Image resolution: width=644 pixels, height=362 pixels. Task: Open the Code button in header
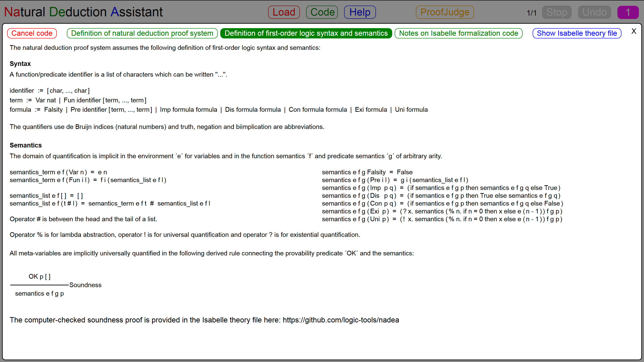tap(322, 12)
